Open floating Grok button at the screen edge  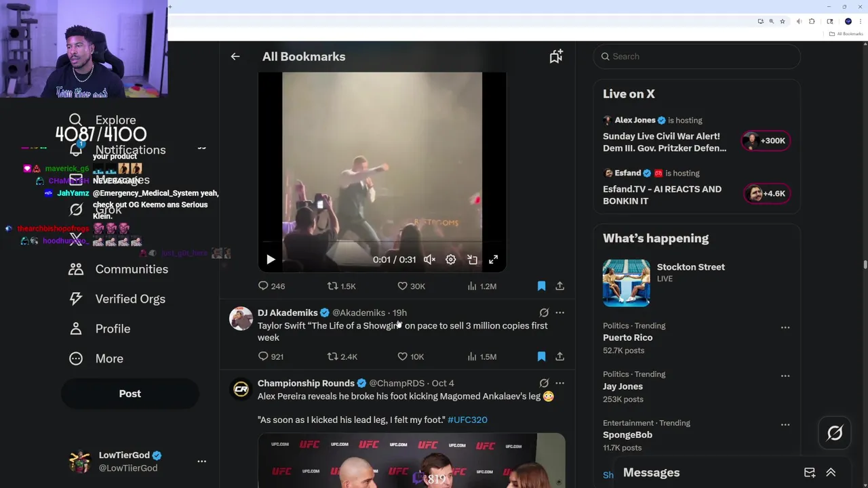pos(835,433)
